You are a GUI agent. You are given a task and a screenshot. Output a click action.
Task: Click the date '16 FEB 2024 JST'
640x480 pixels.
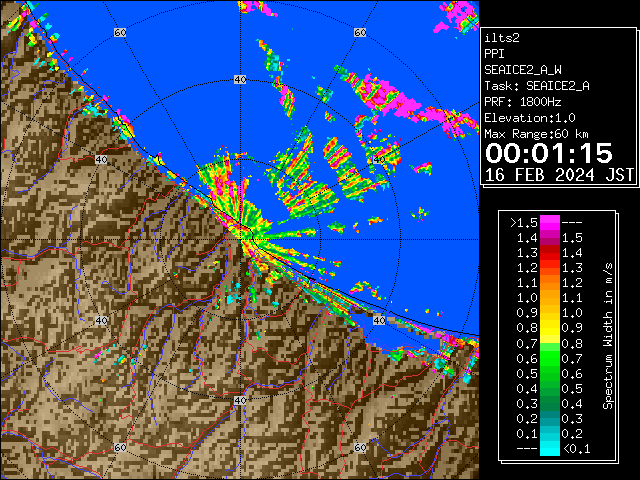click(559, 175)
